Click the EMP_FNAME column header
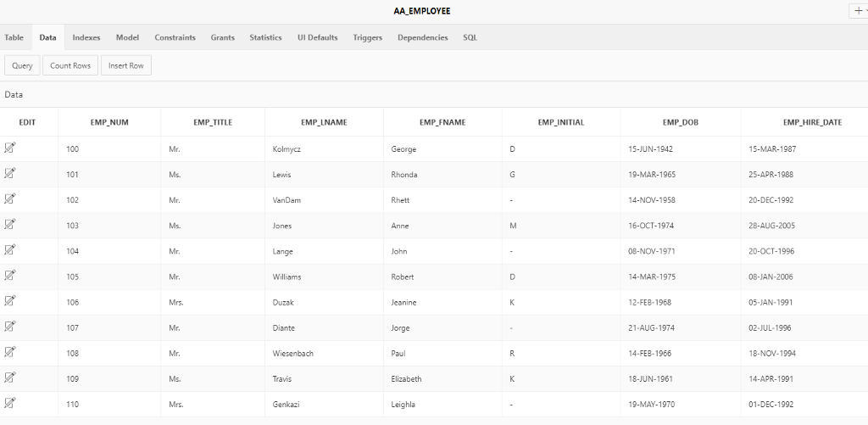Viewport: 868px width, 425px height. click(442, 122)
